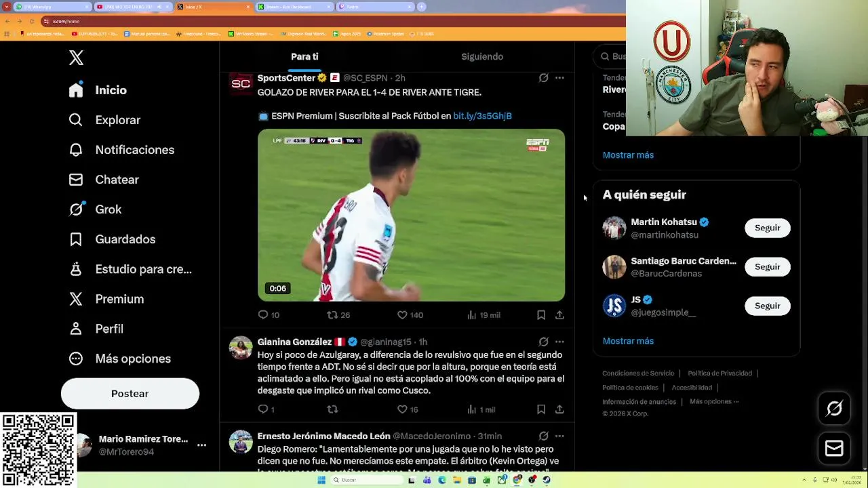Open Política de cookies link
The image size is (868, 488).
[x=630, y=388]
